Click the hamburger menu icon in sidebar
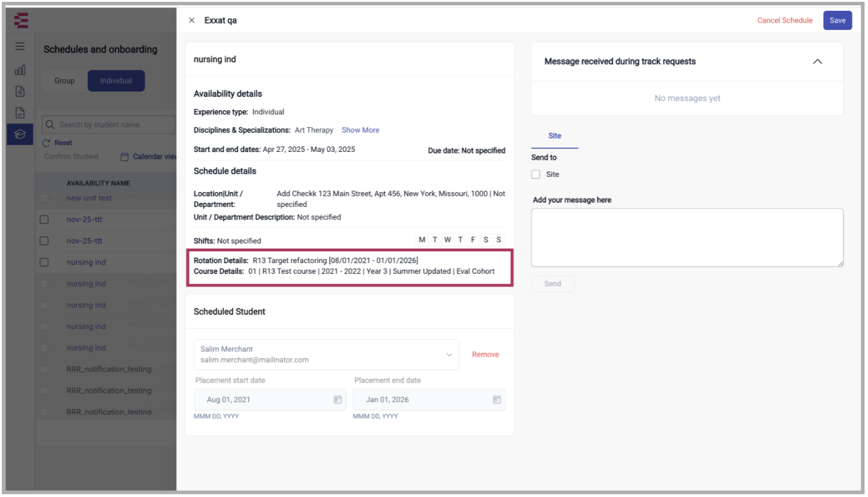Viewport: 868px width, 497px height. [x=20, y=47]
